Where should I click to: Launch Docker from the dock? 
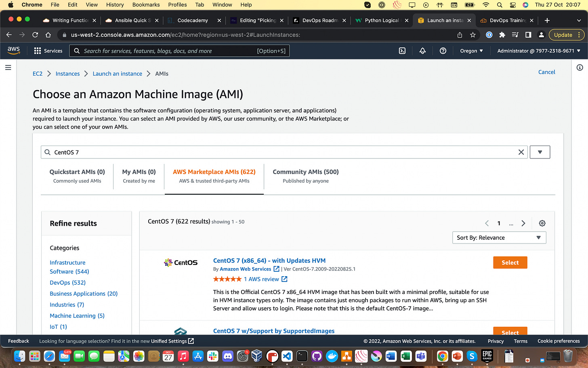pyautogui.click(x=332, y=356)
